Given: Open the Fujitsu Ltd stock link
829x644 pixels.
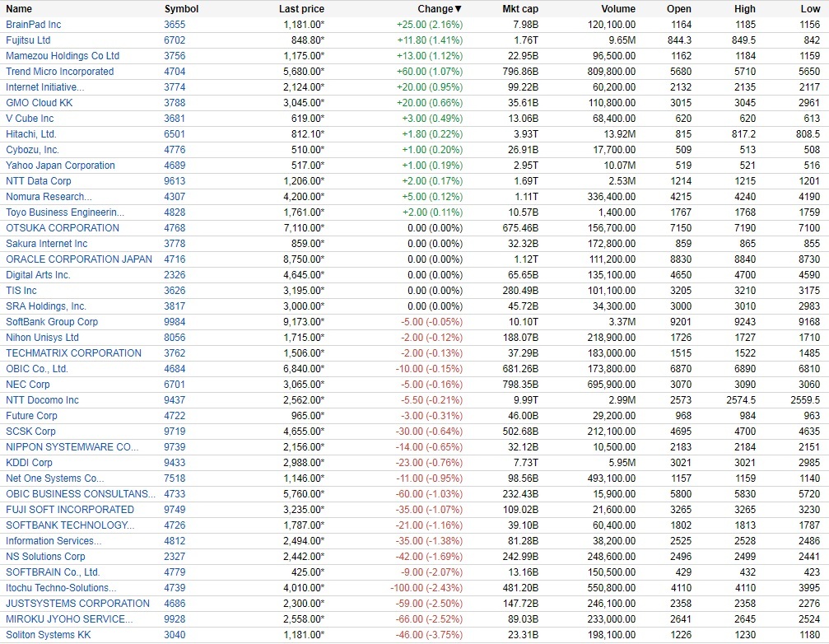Looking at the screenshot, I should (28, 40).
